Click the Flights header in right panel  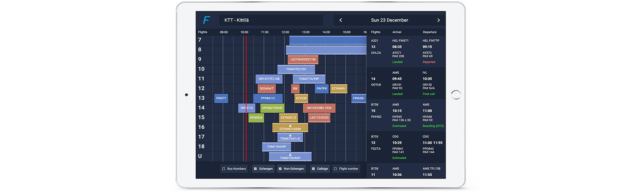click(376, 32)
